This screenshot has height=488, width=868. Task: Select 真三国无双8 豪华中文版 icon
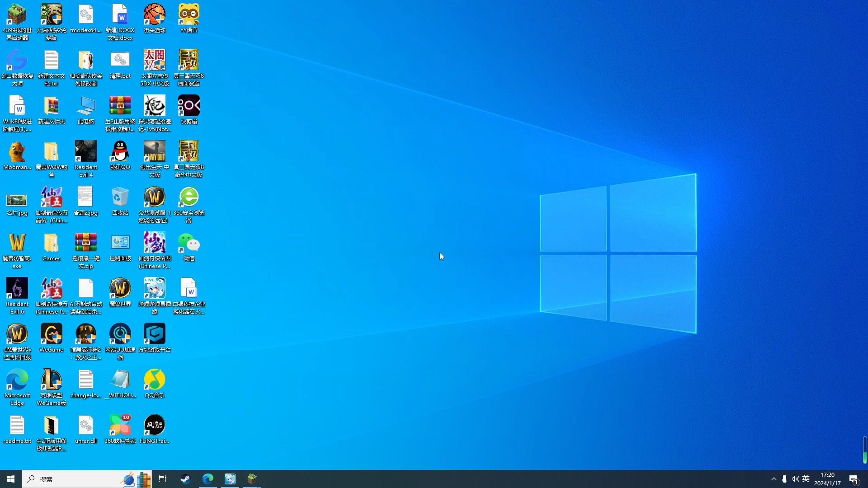tap(189, 159)
